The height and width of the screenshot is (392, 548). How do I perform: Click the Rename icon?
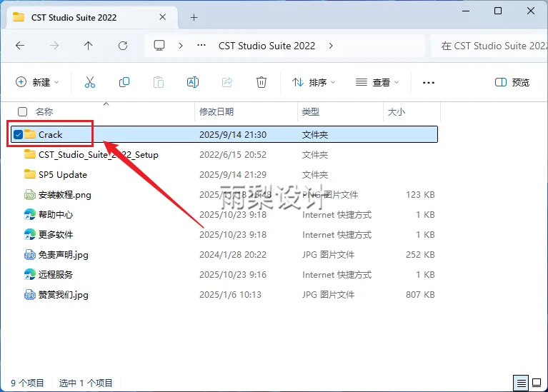pyautogui.click(x=193, y=82)
